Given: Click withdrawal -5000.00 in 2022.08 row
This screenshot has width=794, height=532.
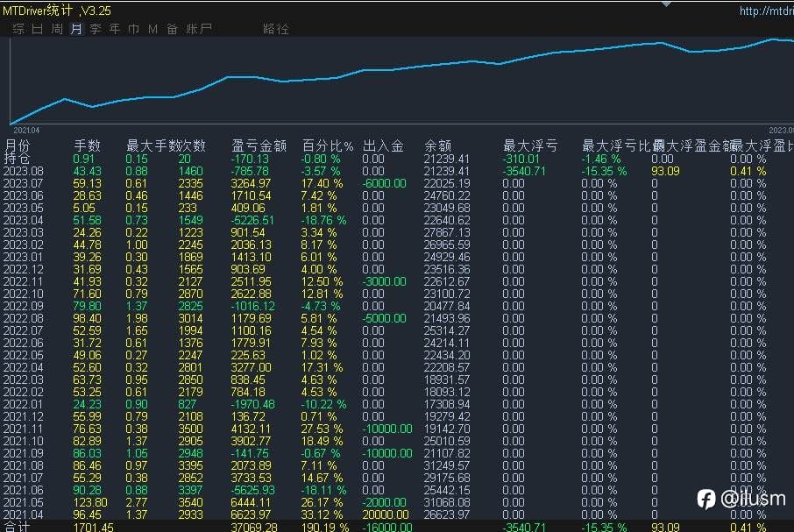Looking at the screenshot, I should pyautogui.click(x=385, y=318).
